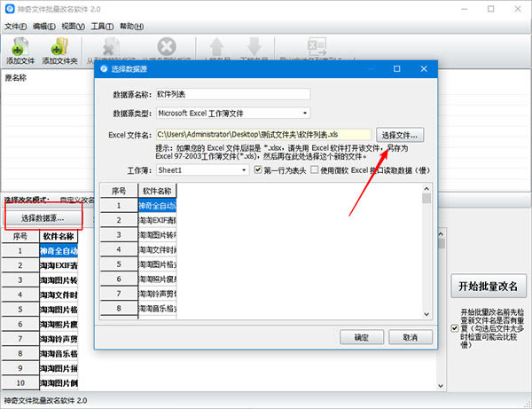Click the dialog preview table vertical scrollbar

[x=426, y=257]
